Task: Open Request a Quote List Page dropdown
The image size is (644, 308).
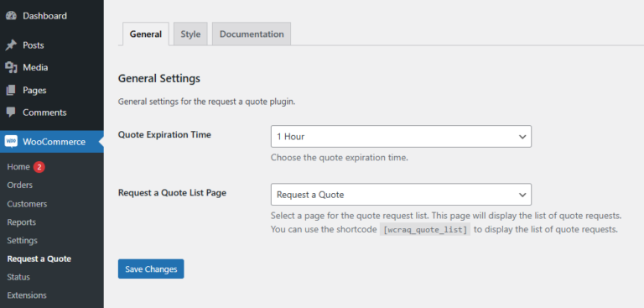Action: pyautogui.click(x=401, y=195)
